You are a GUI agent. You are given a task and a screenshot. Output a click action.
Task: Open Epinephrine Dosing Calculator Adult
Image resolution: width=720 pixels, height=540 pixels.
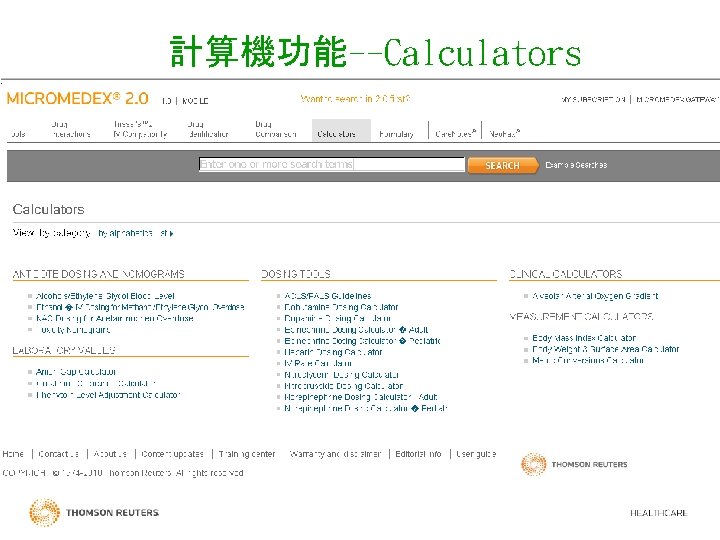click(x=356, y=330)
